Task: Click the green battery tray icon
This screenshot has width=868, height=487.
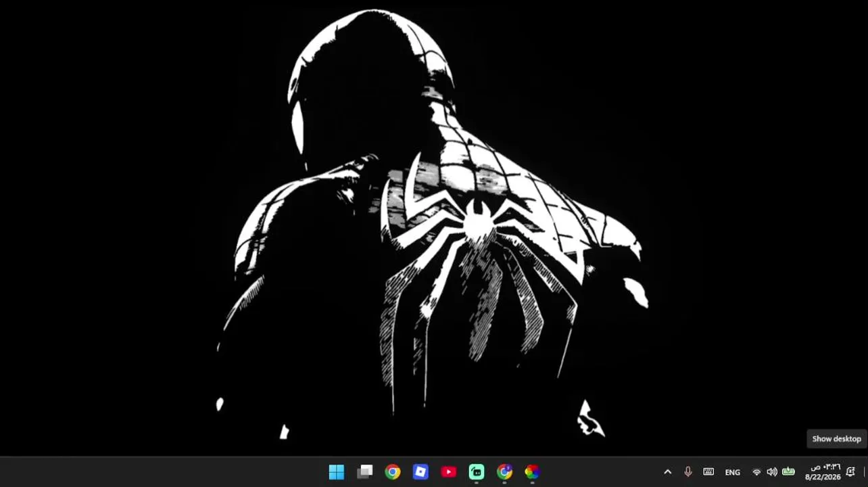Action: [x=788, y=472]
